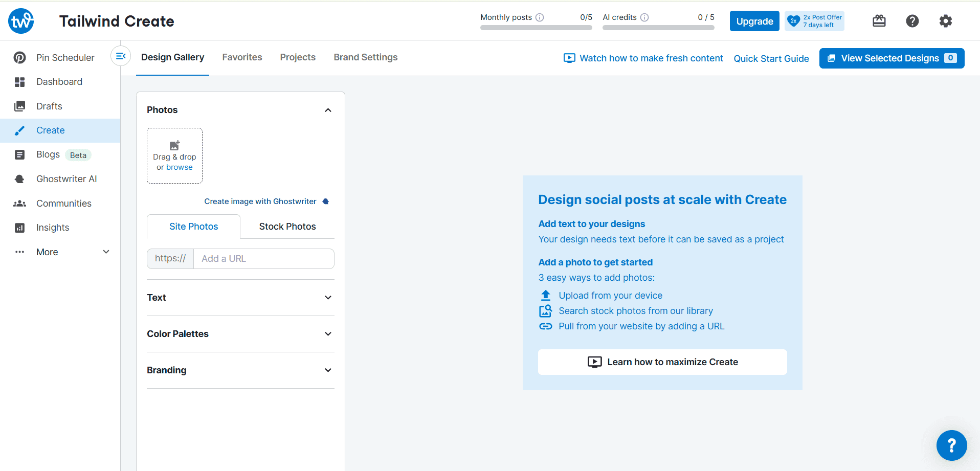Click the Drafts image icon
Screen dimensions: 980x471
tap(19, 106)
